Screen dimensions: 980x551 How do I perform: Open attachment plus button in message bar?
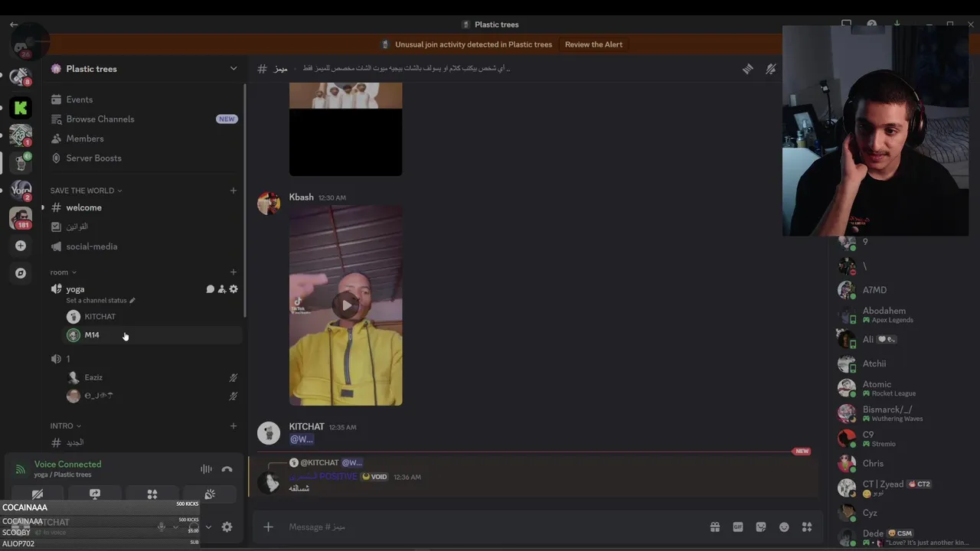tap(268, 527)
